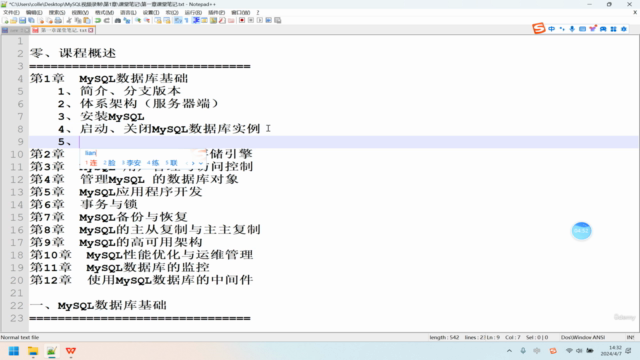Screen dimensions: 640x360
Task: Click the Sogou input method S logo
Action: [539, 28]
